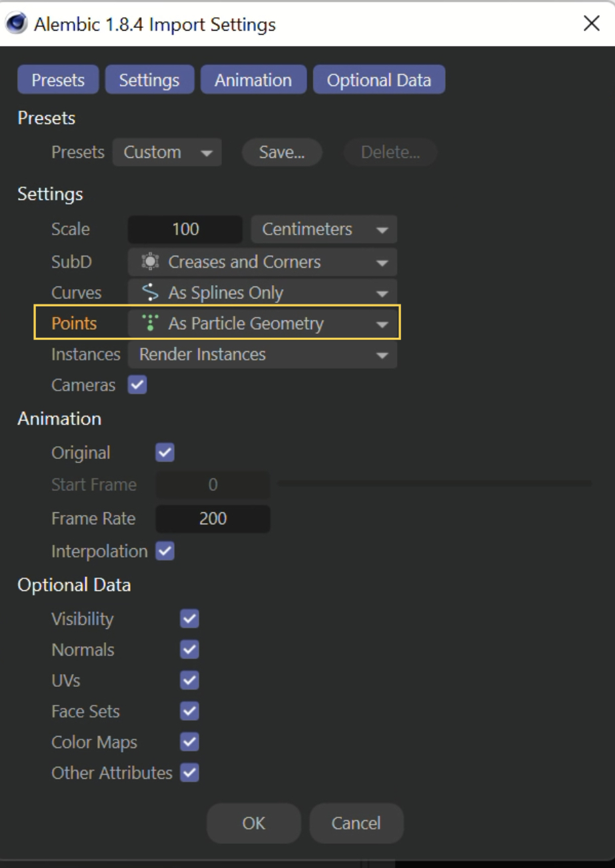Click the Start Frame slider track
Screen dimensions: 615x868
434,483
